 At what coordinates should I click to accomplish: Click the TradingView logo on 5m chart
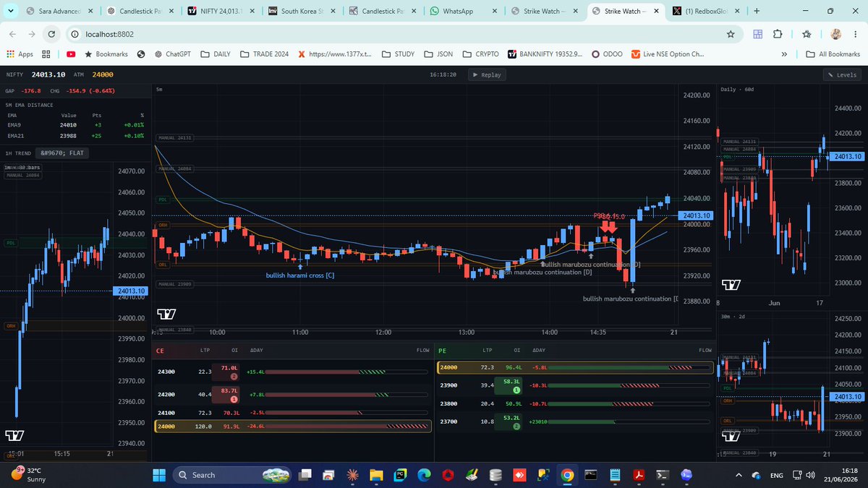[166, 314]
